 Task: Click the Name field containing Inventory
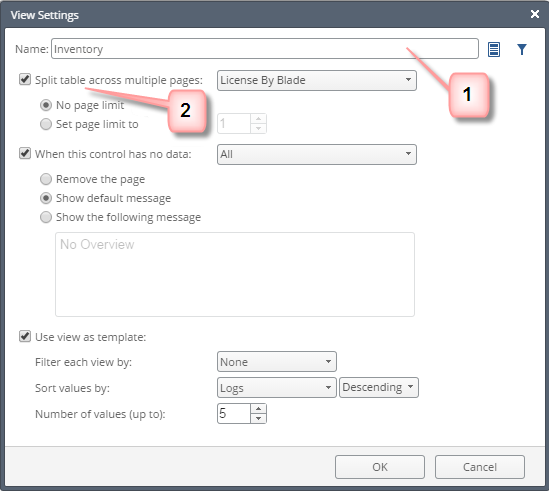pyautogui.click(x=265, y=49)
